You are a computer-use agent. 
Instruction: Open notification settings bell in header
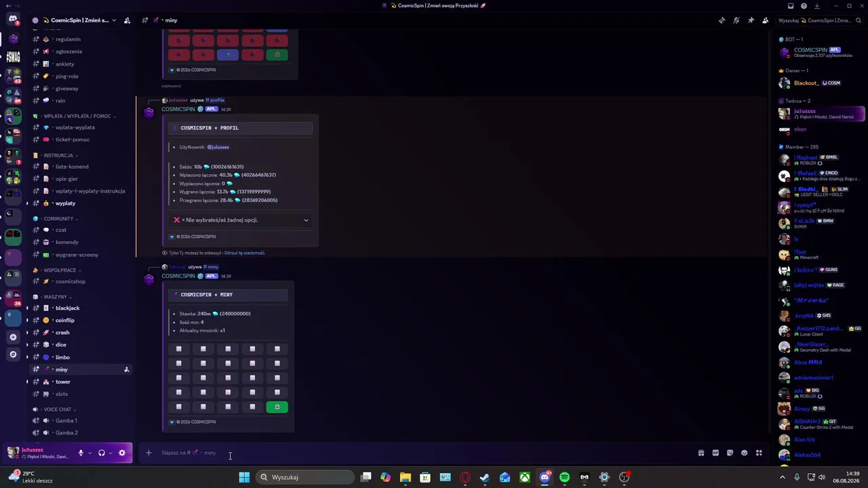[x=736, y=20]
